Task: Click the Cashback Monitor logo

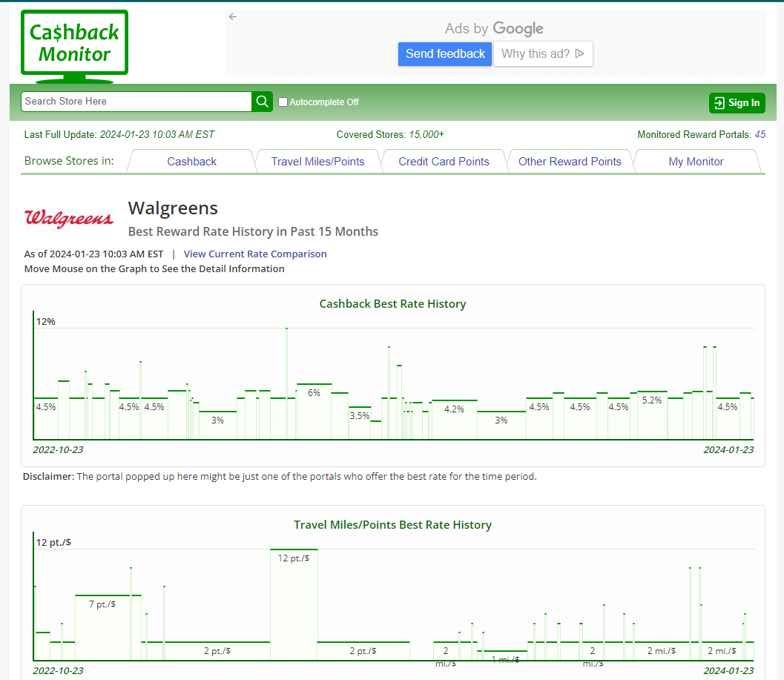Action: coord(74,43)
